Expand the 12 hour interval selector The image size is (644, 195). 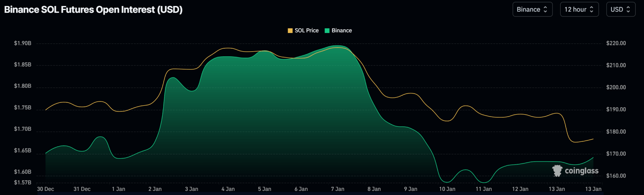pos(579,9)
